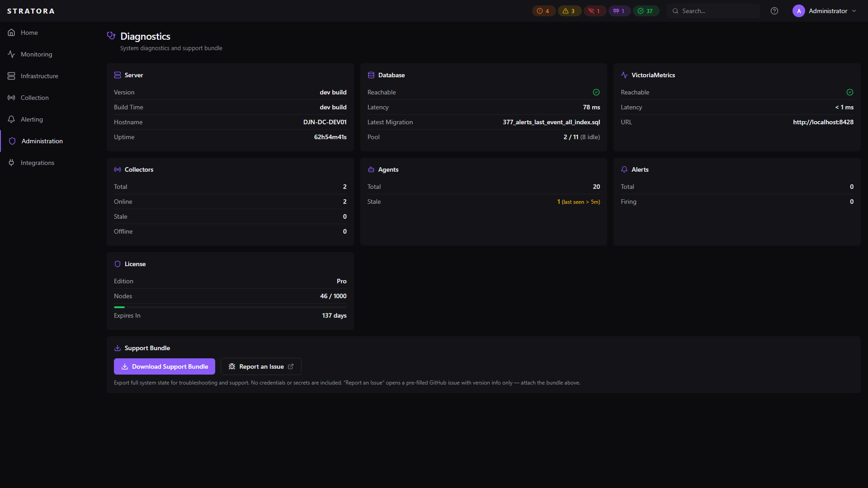Click the Database latency '78 ms'
The image size is (868, 488).
click(x=592, y=107)
